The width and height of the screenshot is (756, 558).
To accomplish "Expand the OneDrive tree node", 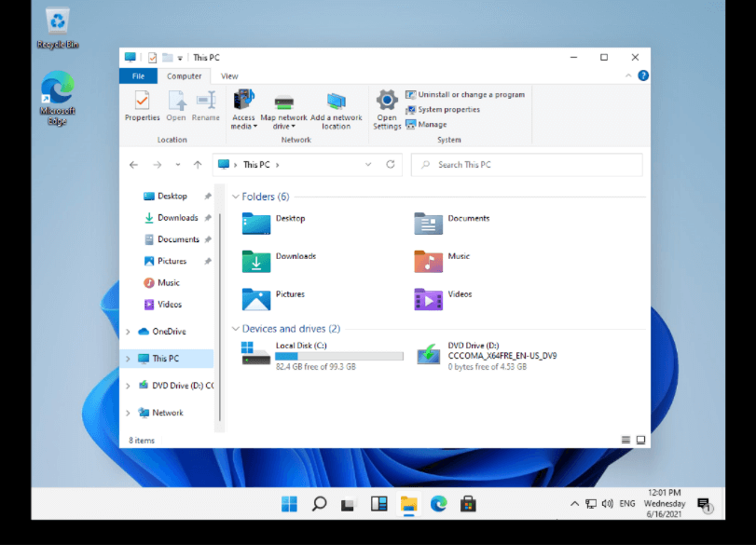I will tap(128, 332).
